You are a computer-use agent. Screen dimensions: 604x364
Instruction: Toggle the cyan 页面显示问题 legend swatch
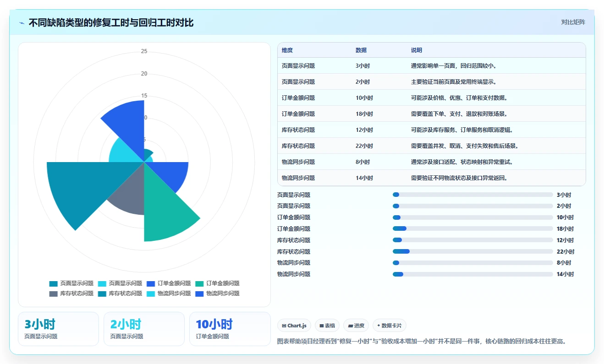coord(102,283)
